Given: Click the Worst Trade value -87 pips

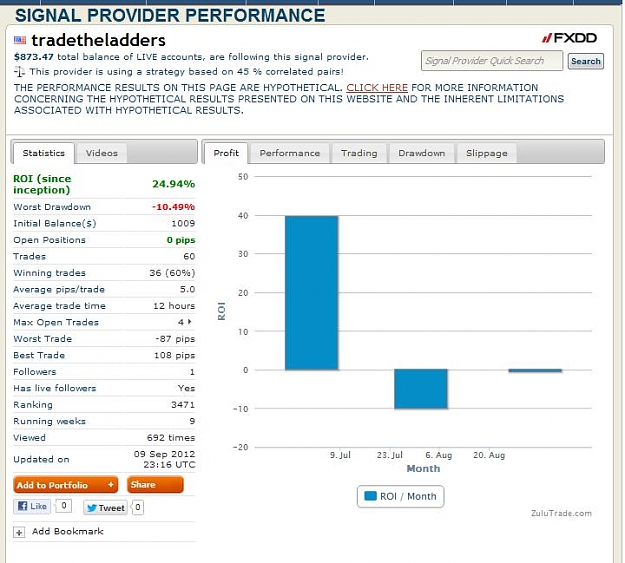Looking at the screenshot, I should click(175, 339).
